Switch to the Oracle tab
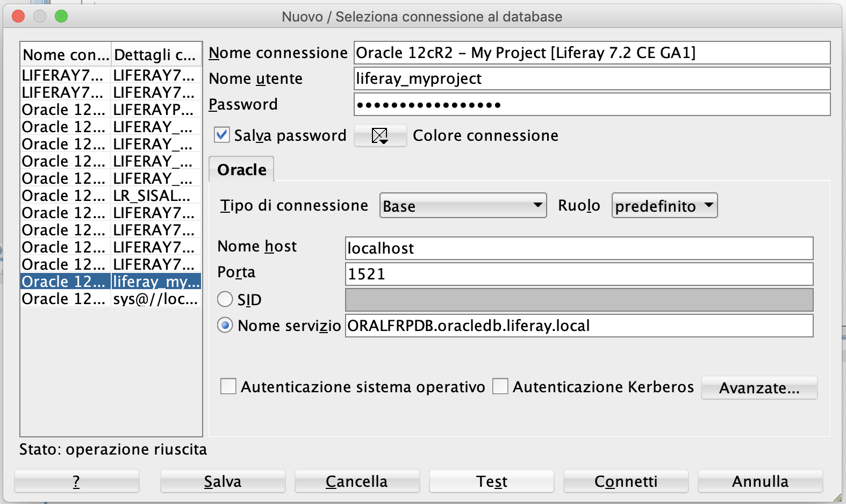This screenshot has width=846, height=504. click(242, 170)
